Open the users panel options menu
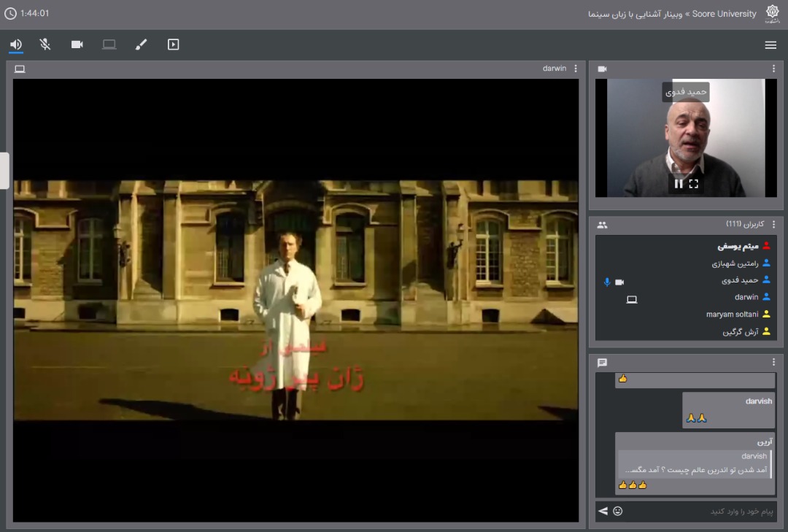The width and height of the screenshot is (788, 532). pyautogui.click(x=773, y=224)
